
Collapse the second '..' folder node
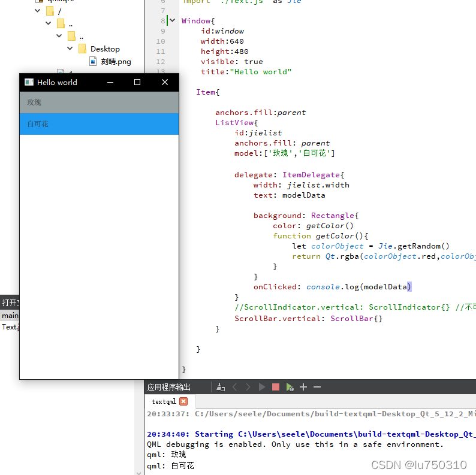click(59, 36)
